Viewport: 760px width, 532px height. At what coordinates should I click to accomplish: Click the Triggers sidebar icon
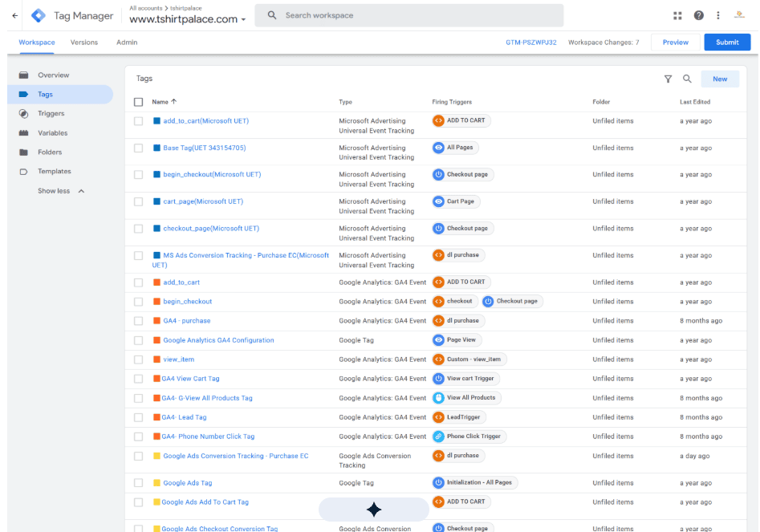tap(24, 113)
